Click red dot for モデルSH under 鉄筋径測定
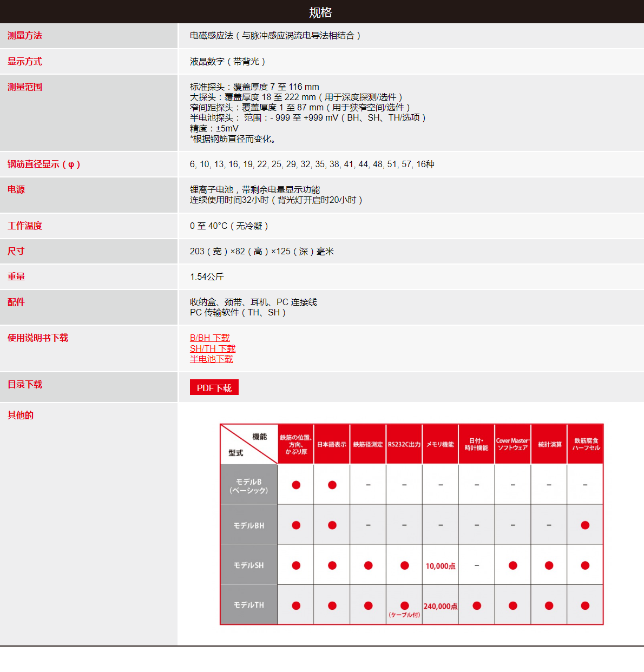 (x=368, y=565)
